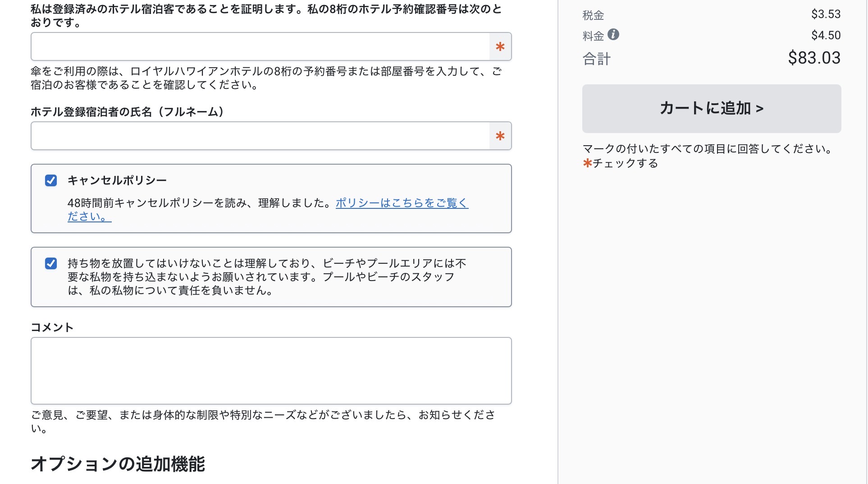
Task: Toggle the キャンセルポリシー label text
Action: click(116, 180)
